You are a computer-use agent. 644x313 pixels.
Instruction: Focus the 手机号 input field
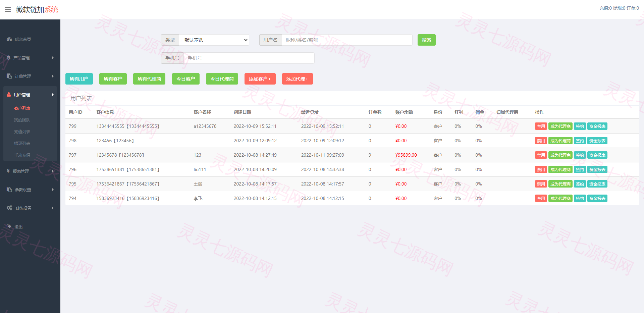[x=249, y=58]
